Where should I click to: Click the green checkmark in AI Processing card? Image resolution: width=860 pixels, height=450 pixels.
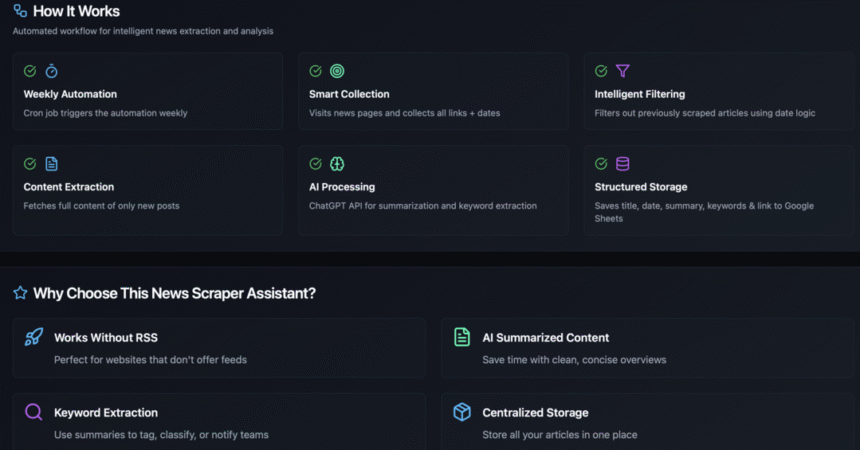315,164
